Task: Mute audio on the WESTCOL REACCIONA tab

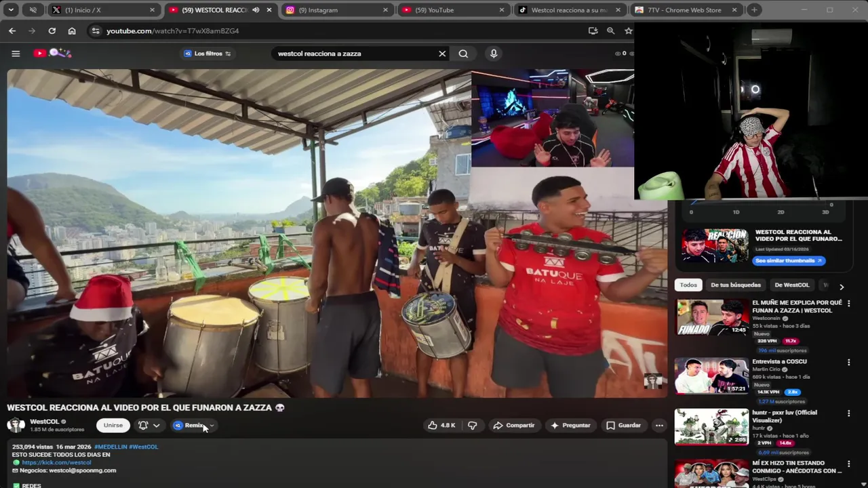Action: coord(256,10)
